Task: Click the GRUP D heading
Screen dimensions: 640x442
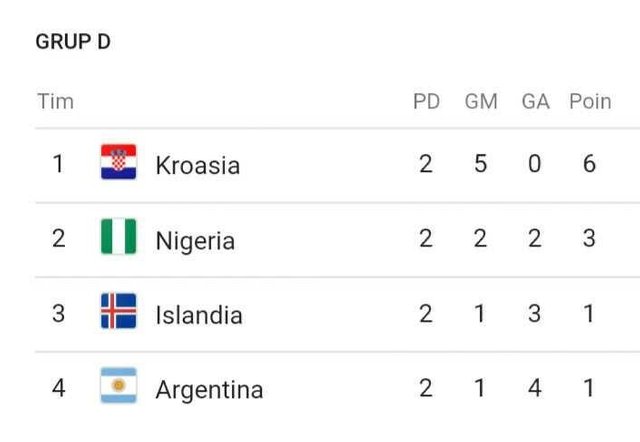Action: pos(73,42)
